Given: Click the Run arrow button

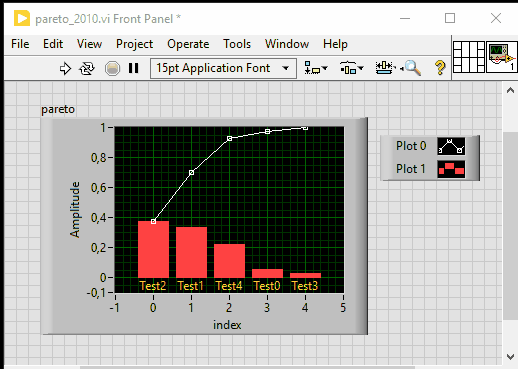Looking at the screenshot, I should point(65,69).
